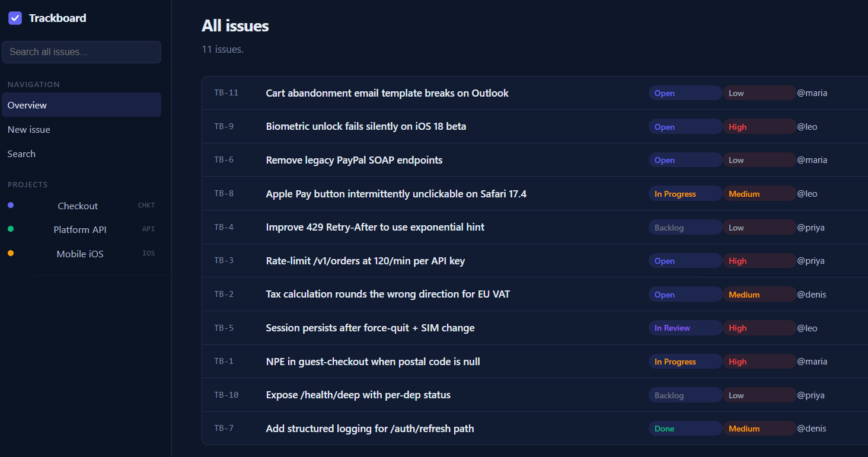868x457 pixels.
Task: Select the Platform API project
Action: click(80, 229)
